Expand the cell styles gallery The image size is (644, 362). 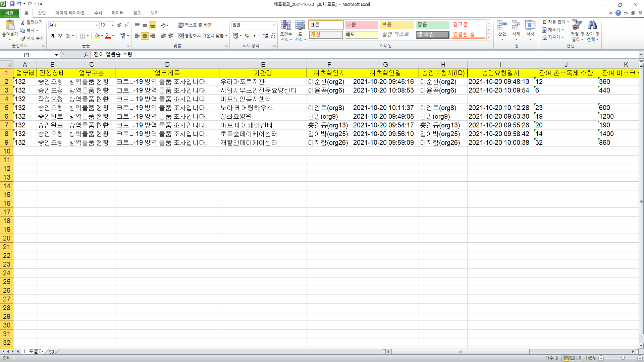coord(489,38)
